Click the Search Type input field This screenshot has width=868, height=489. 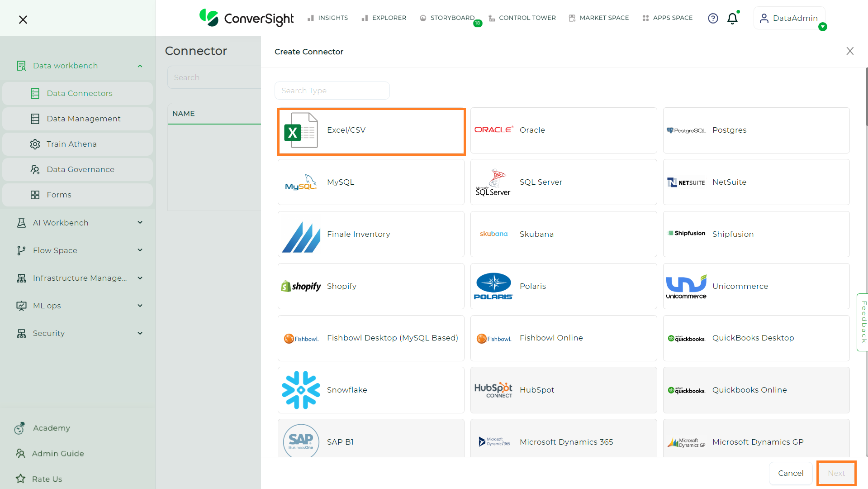click(x=332, y=91)
